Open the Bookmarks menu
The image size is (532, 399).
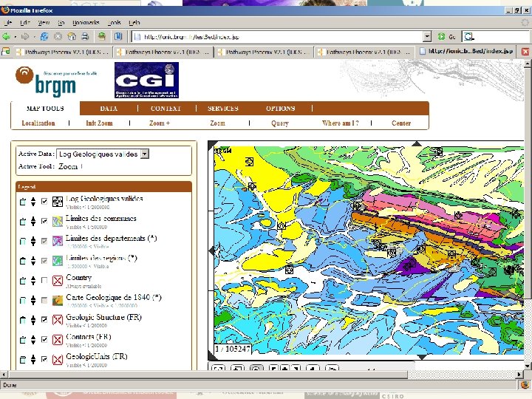(x=86, y=23)
